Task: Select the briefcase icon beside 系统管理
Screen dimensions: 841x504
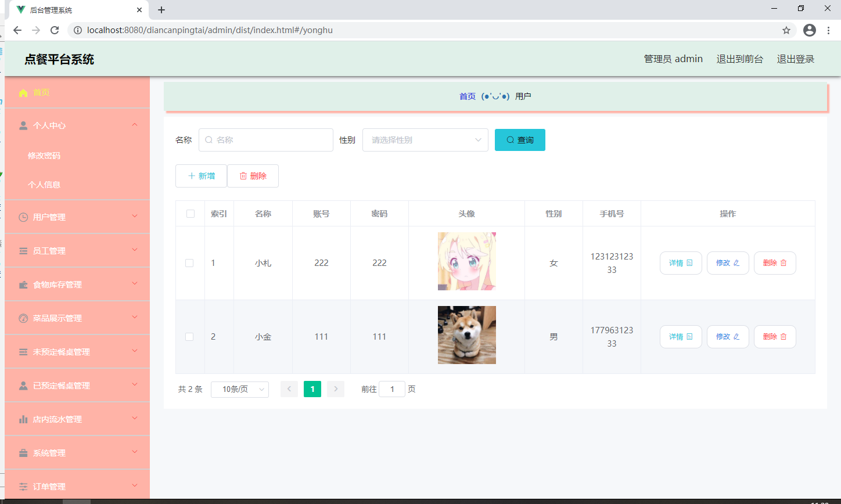Action: point(23,452)
